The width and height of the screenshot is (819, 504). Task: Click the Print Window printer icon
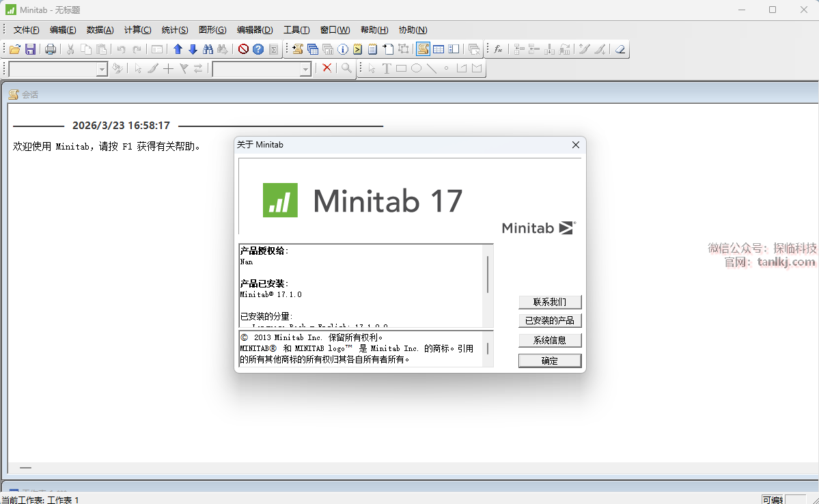[x=51, y=49]
